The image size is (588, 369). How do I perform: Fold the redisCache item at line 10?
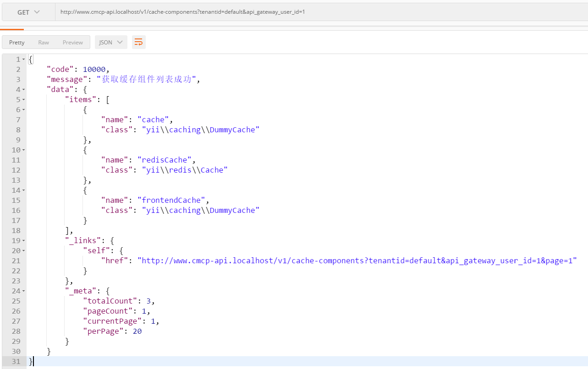23,150
